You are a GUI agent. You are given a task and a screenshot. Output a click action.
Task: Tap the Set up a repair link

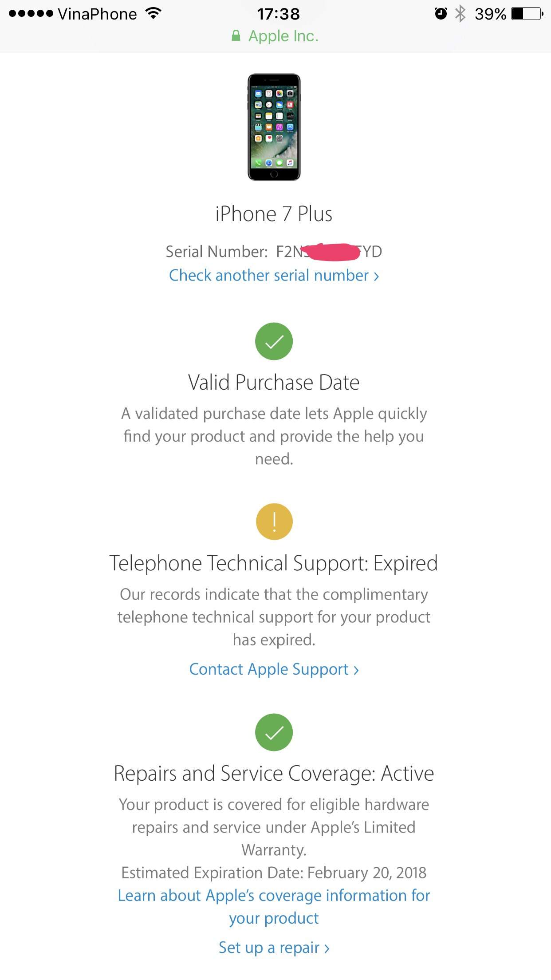pyautogui.click(x=274, y=948)
